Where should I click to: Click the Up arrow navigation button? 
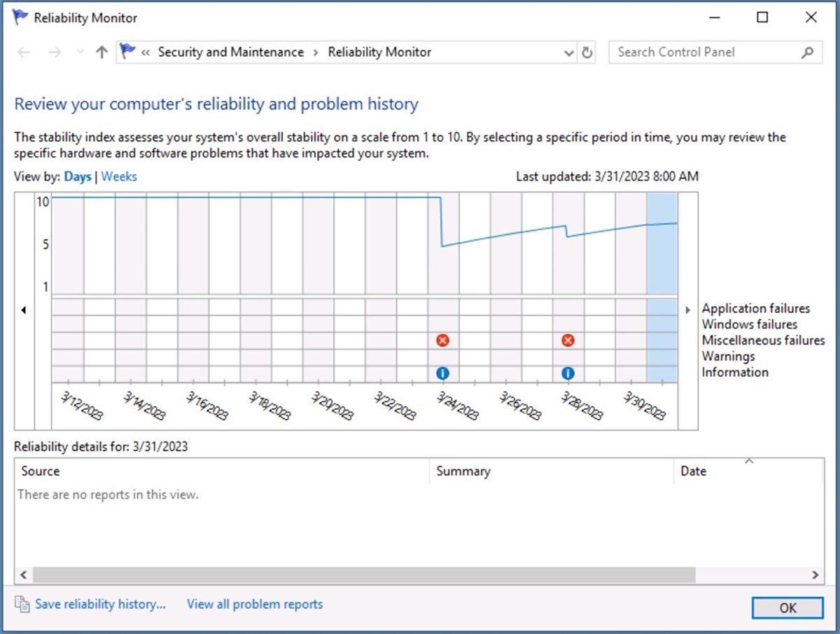point(101,53)
